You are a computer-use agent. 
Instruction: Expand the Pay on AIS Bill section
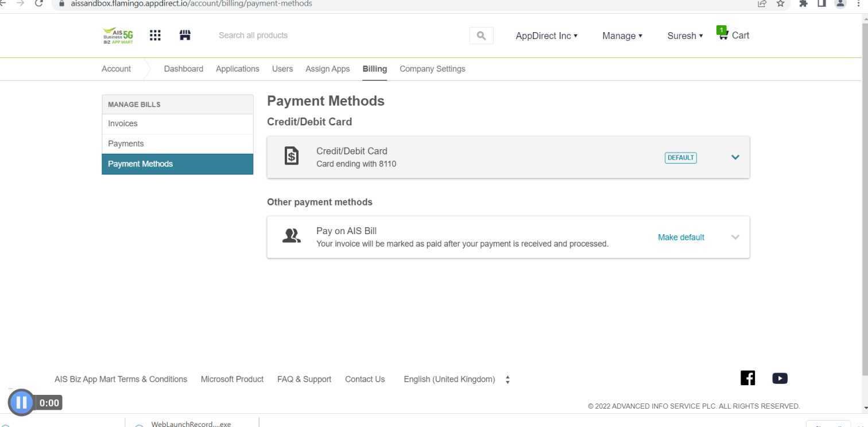[x=735, y=236]
